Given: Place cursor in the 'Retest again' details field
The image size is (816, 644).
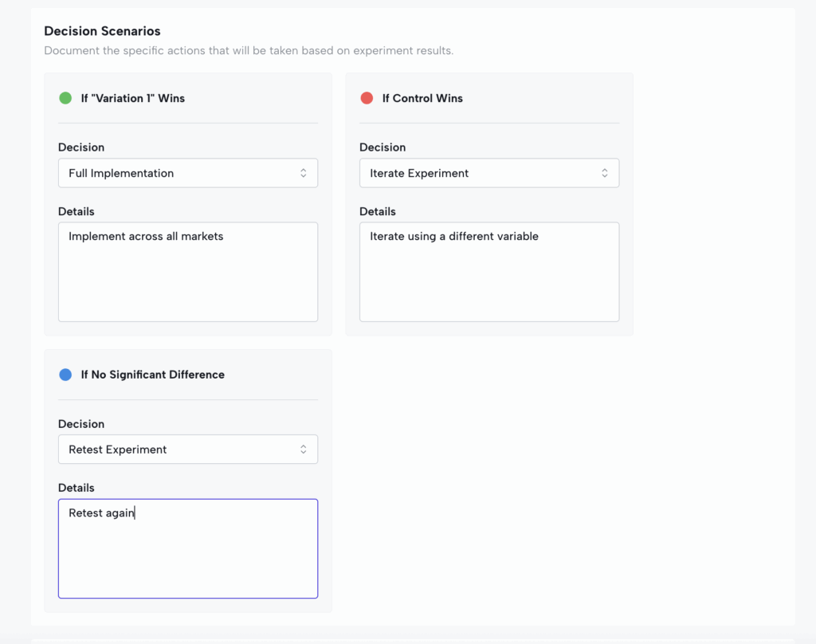Looking at the screenshot, I should tap(187, 548).
